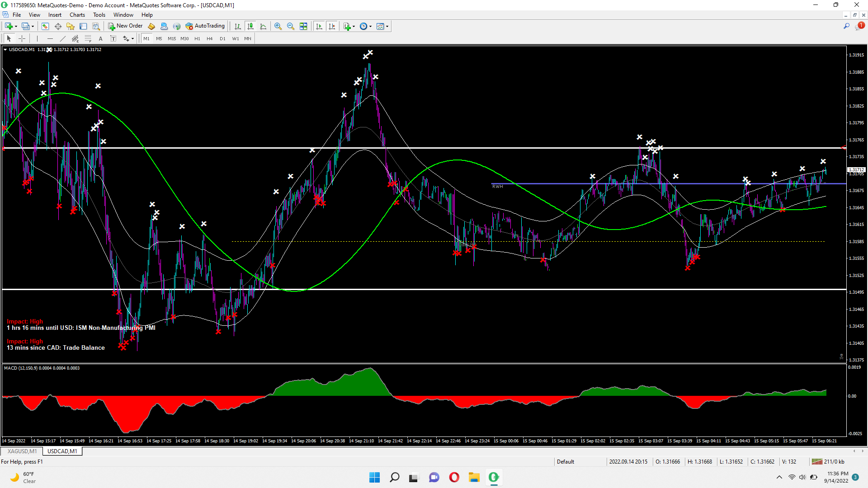Click the New Order button
Image resolution: width=868 pixels, height=488 pixels.
125,26
